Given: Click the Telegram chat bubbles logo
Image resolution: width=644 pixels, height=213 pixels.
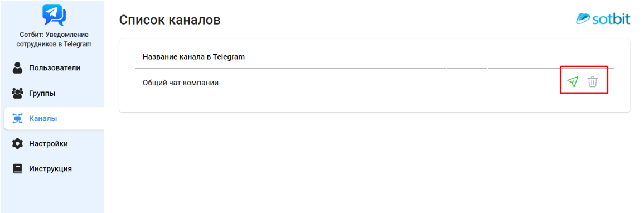Looking at the screenshot, I should coord(54,15).
